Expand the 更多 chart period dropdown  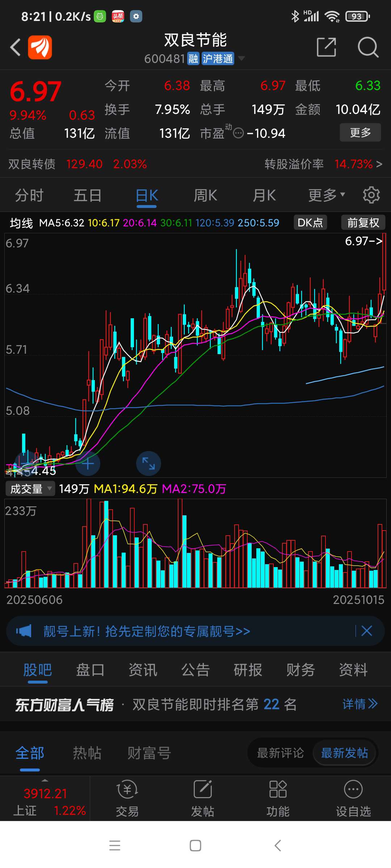327,195
